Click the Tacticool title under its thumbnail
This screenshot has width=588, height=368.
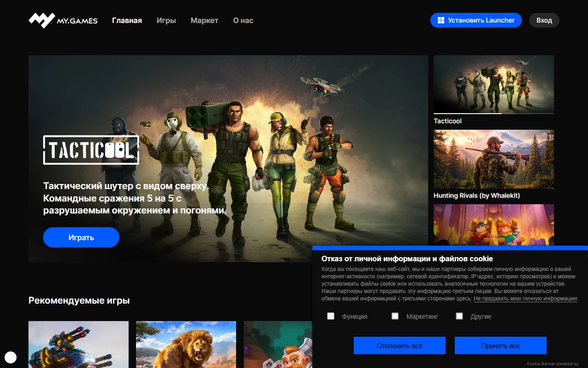[x=447, y=121]
